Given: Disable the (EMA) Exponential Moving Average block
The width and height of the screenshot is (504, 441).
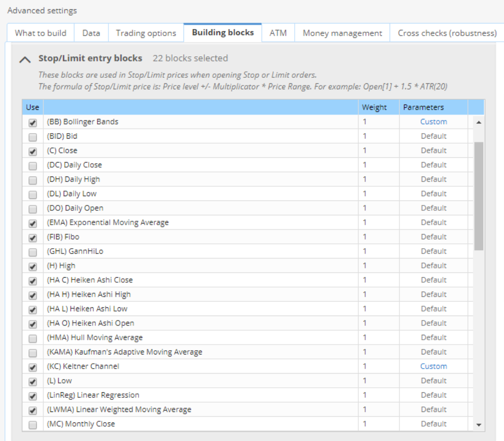Looking at the screenshot, I should [x=33, y=224].
